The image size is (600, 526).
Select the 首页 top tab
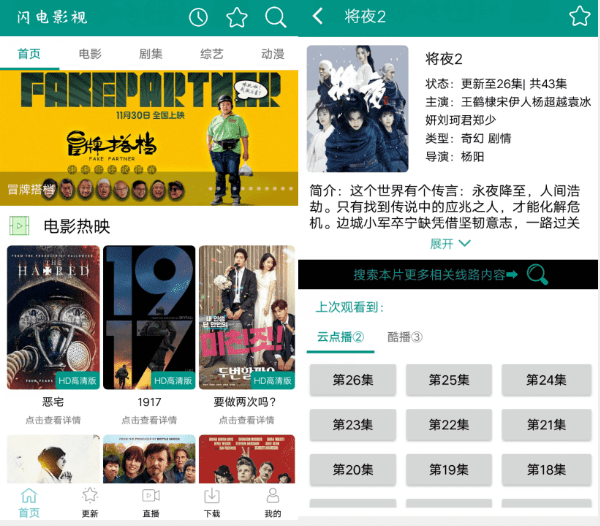(29, 54)
